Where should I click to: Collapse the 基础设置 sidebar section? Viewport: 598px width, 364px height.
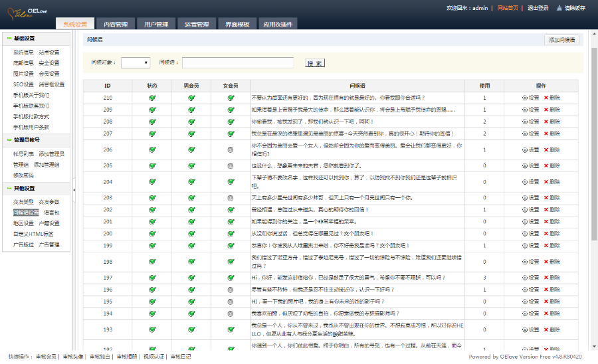point(7,39)
